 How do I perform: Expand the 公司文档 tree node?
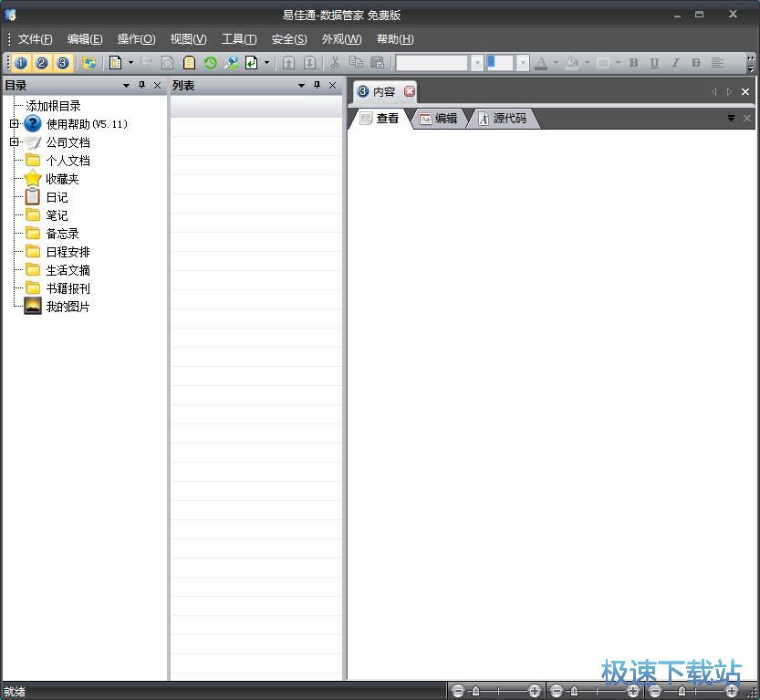(15, 142)
